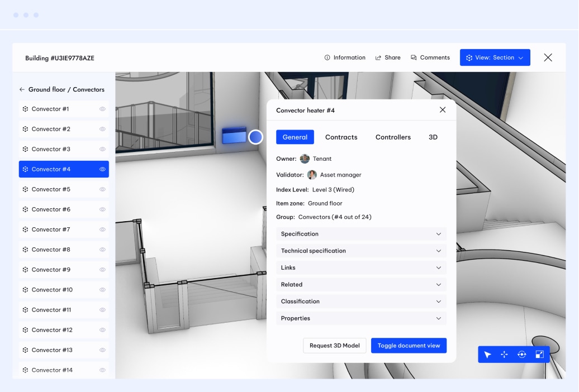This screenshot has width=579, height=392.
Task: Expand the Specification section
Action: click(361, 234)
